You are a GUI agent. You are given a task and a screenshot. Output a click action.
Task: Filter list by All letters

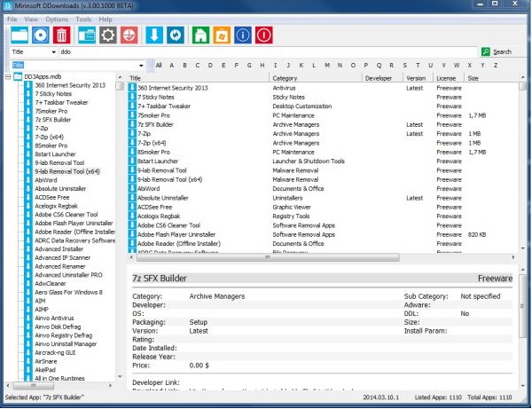click(x=159, y=65)
